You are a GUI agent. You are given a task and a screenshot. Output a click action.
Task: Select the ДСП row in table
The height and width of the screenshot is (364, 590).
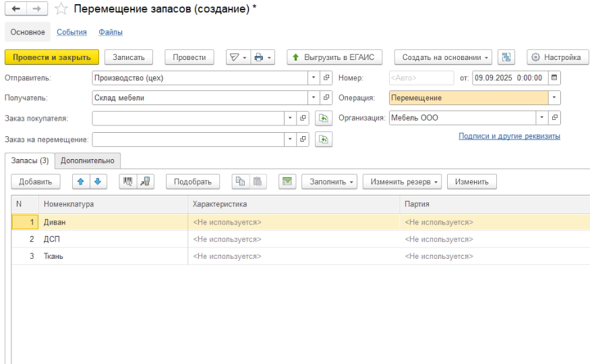[301, 239]
